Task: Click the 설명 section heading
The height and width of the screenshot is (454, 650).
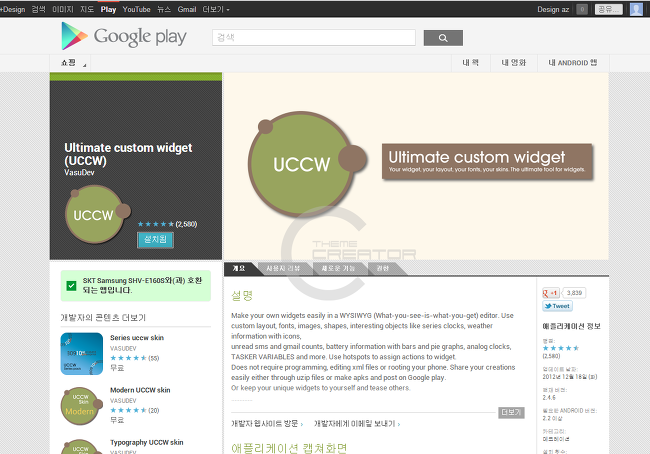Action: point(242,295)
